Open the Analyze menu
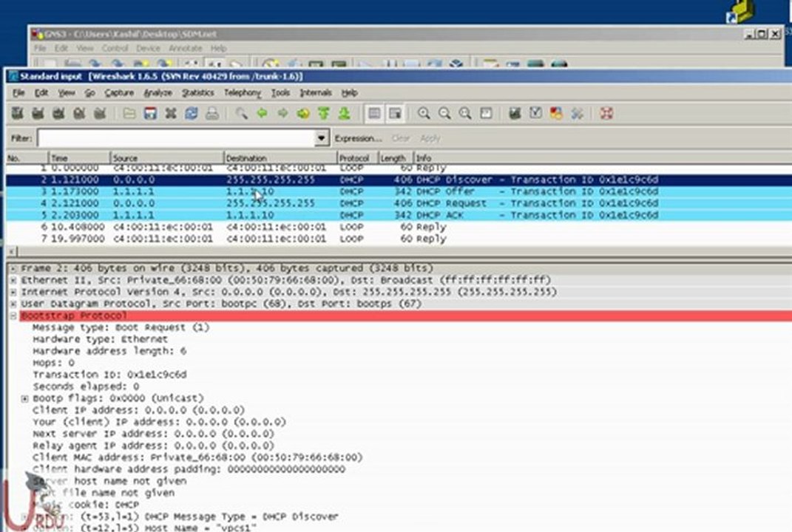The width and height of the screenshot is (792, 532). (x=158, y=93)
